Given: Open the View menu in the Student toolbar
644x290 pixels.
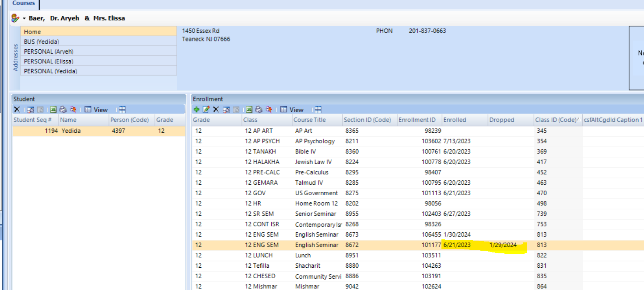Looking at the screenshot, I should click(96, 110).
